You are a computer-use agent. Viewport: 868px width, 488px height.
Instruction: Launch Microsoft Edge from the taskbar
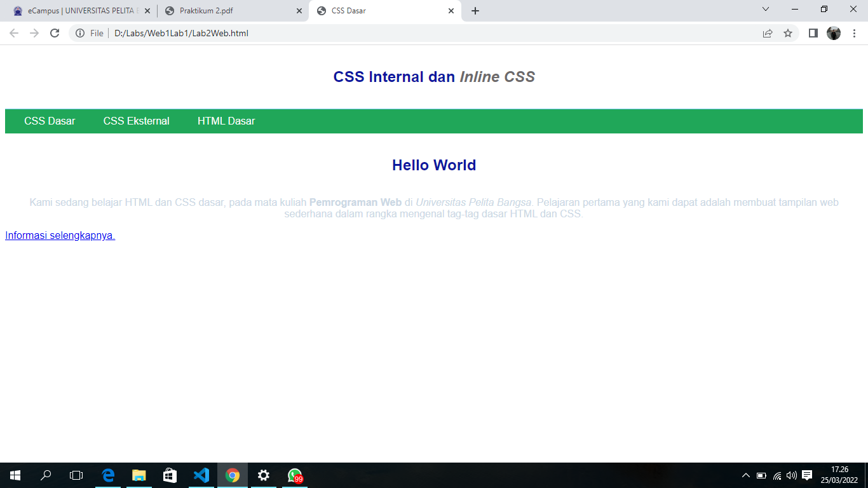tap(107, 475)
